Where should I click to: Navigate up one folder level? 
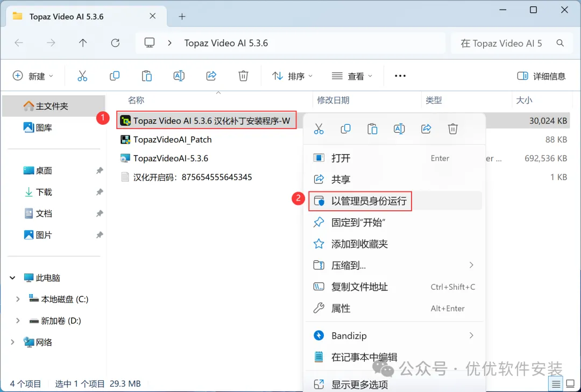pyautogui.click(x=83, y=43)
